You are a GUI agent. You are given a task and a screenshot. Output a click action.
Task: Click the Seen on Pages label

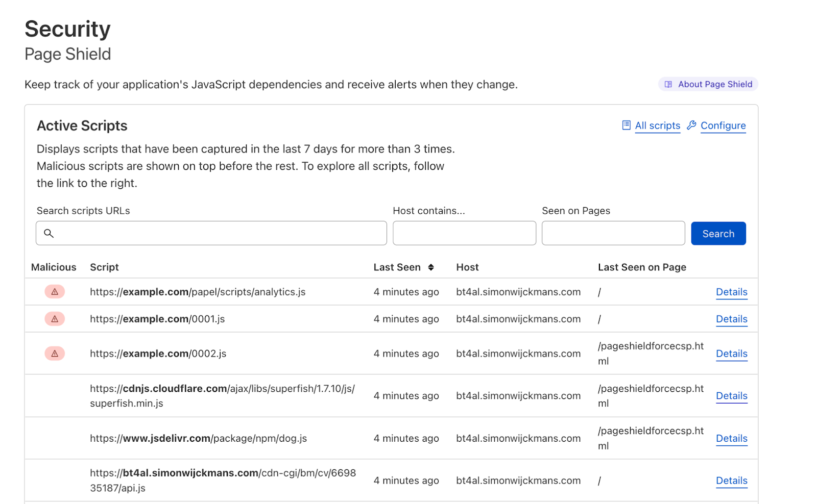pos(576,211)
